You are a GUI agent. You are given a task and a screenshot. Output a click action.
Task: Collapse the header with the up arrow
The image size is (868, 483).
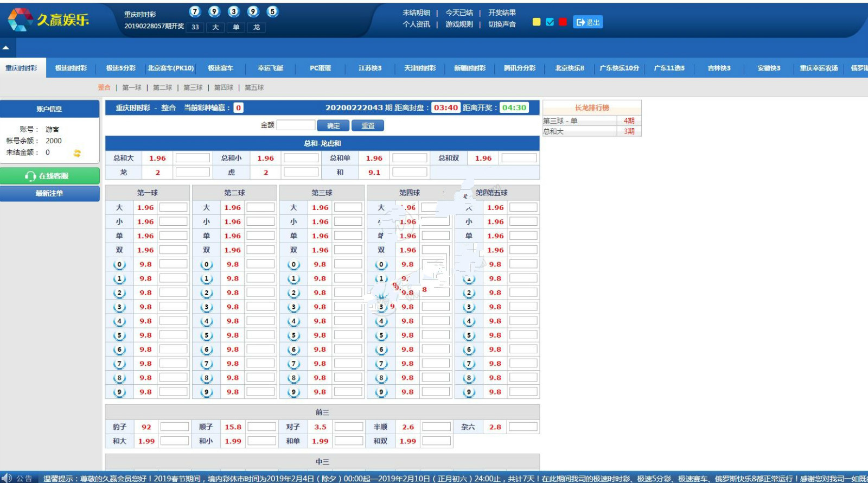[x=6, y=48]
